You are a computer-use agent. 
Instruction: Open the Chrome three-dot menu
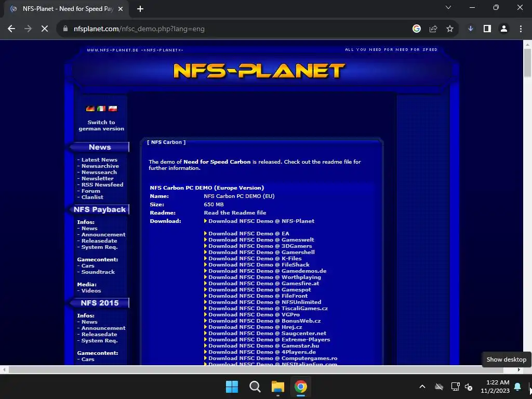point(521,29)
